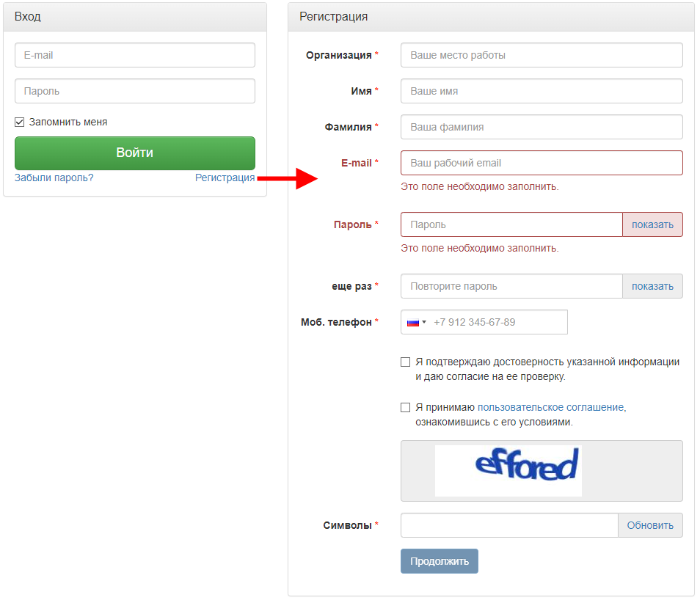Viewport: 700px width, 600px height.
Task: Click the 'Ваш рабочий email' field
Action: pyautogui.click(x=542, y=163)
